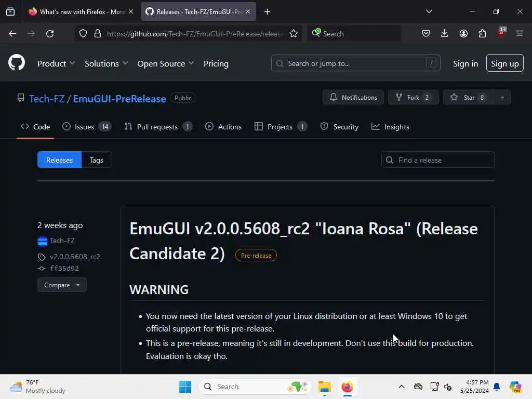532x399 pixels.
Task: Open the notification bell in system tray
Action: (x=497, y=387)
